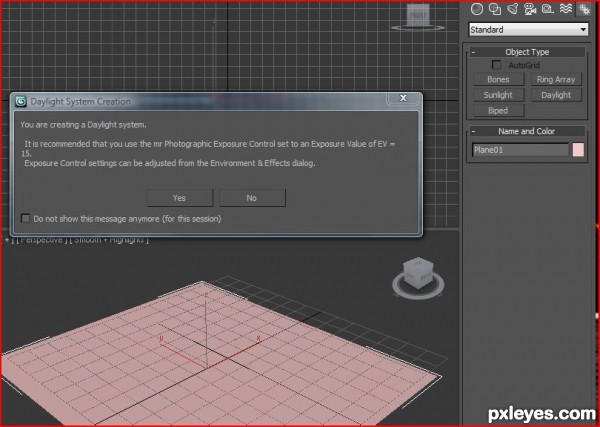This screenshot has width=600, height=427.
Task: Check Do not show this message anymore
Action: 25,218
